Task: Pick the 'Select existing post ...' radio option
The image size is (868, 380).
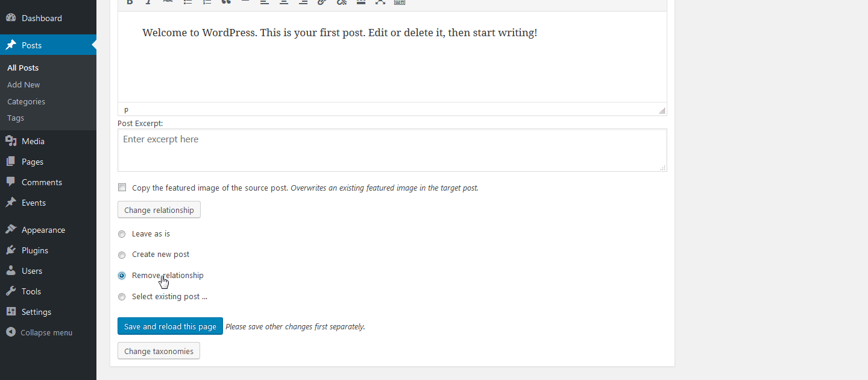Action: 122,297
